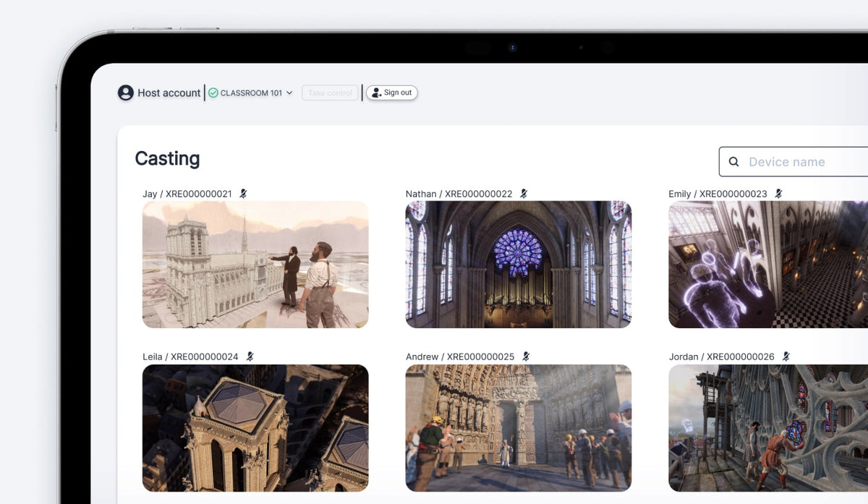The height and width of the screenshot is (504, 868).
Task: Focus the Device name search field
Action: tap(794, 162)
